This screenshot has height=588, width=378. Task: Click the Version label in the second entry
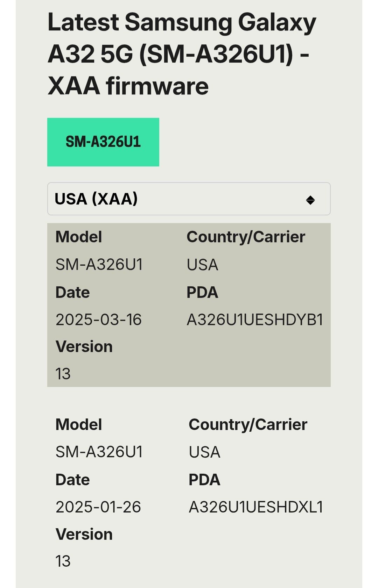(84, 534)
